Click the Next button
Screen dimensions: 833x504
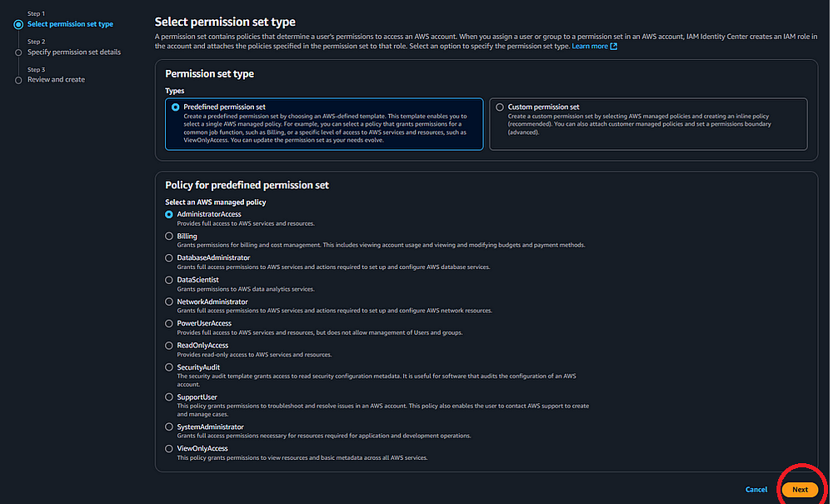pyautogui.click(x=800, y=490)
